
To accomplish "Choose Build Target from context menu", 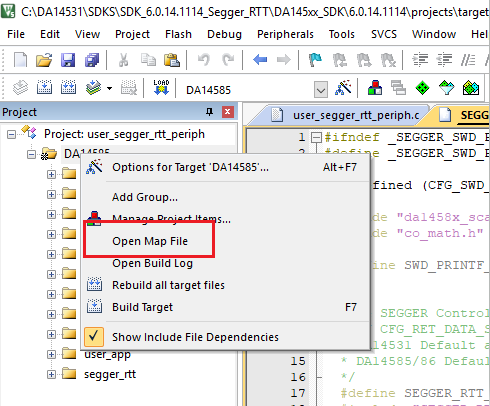I will coord(226,307).
